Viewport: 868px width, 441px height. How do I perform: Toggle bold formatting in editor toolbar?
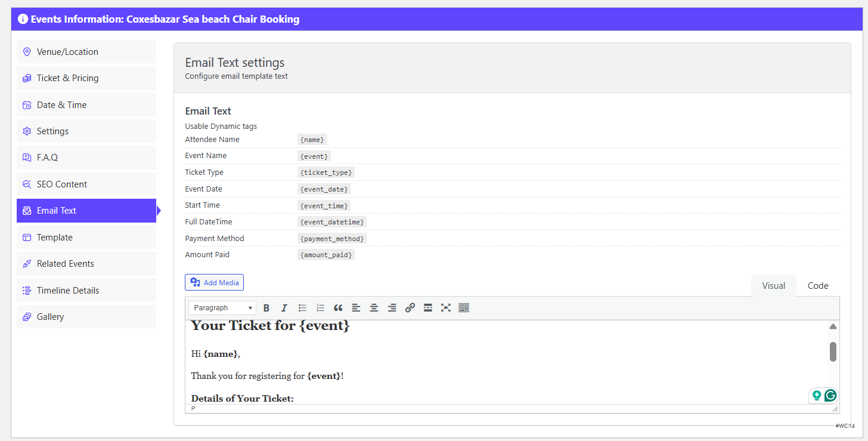[266, 308]
